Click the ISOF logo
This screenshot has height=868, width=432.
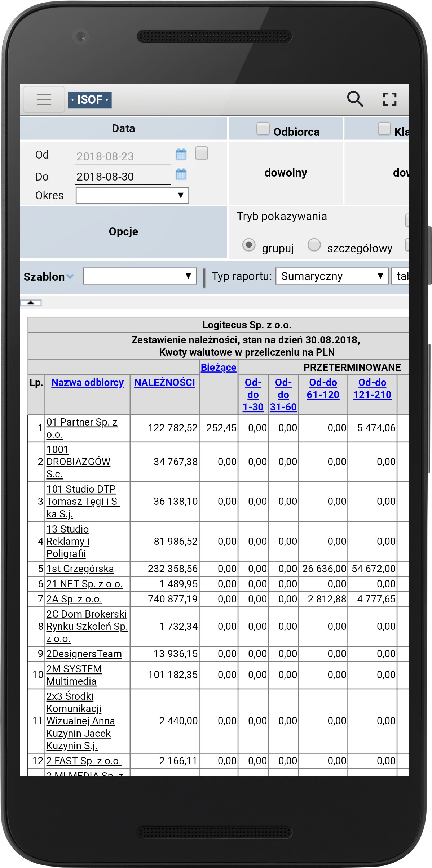click(x=90, y=100)
